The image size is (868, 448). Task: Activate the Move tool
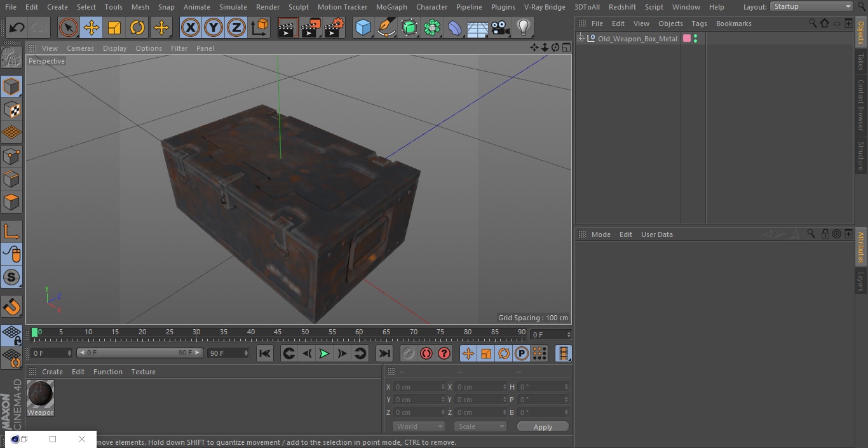92,27
